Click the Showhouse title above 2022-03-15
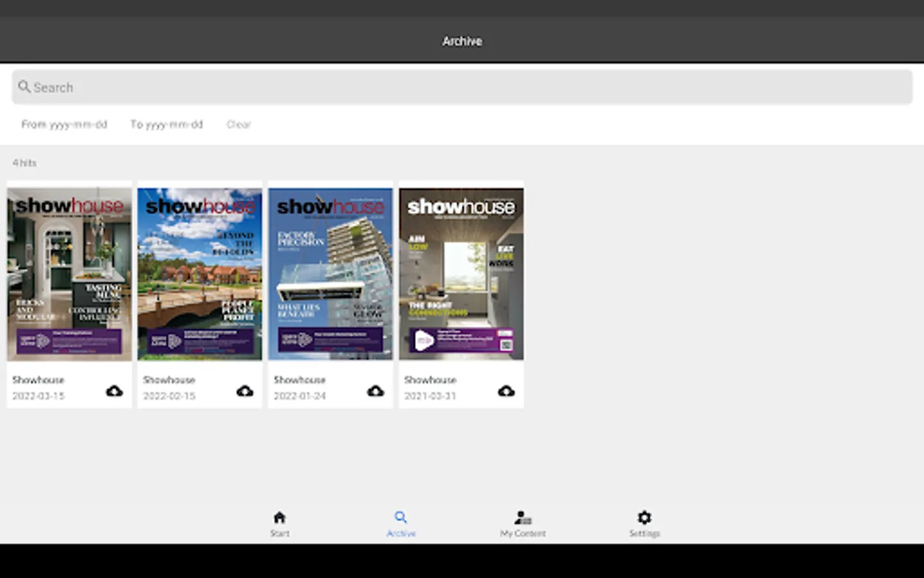 pos(38,380)
